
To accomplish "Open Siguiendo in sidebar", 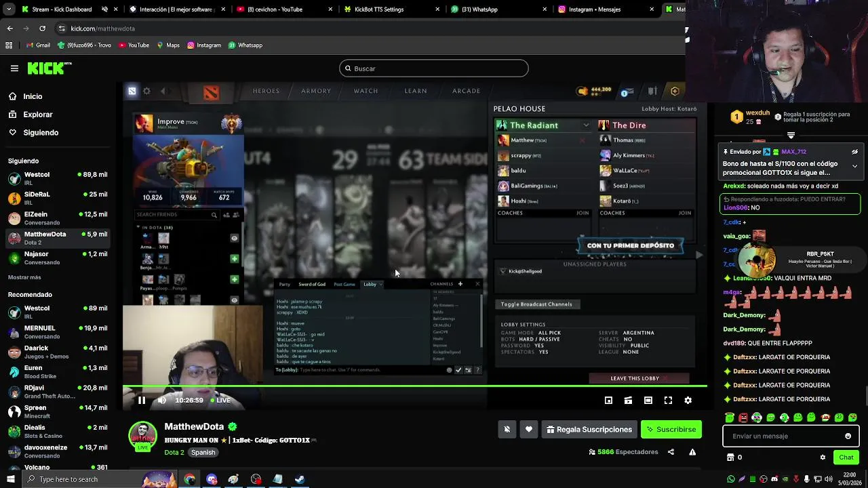I will pos(41,133).
